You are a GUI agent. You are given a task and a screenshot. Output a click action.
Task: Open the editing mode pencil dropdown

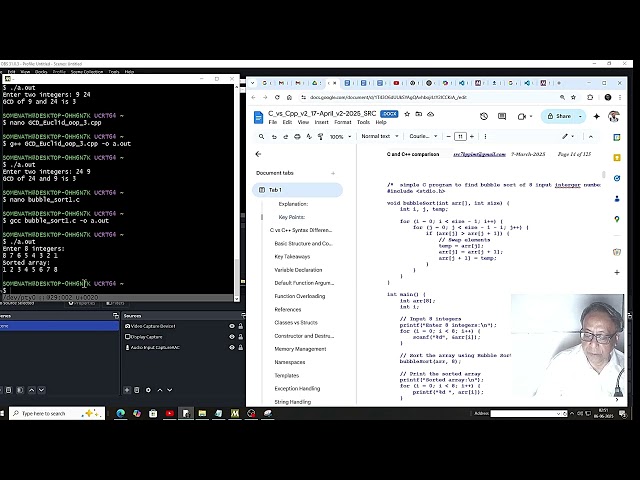coord(568,136)
